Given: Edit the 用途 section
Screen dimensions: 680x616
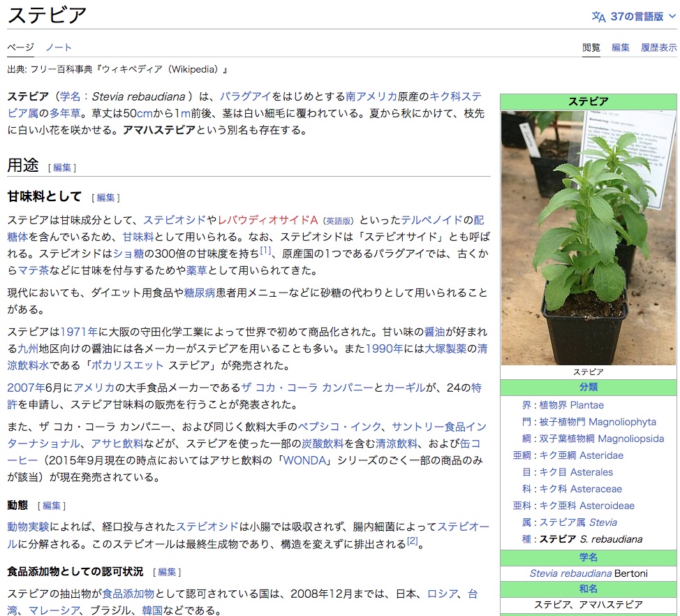Looking at the screenshot, I should 62,168.
